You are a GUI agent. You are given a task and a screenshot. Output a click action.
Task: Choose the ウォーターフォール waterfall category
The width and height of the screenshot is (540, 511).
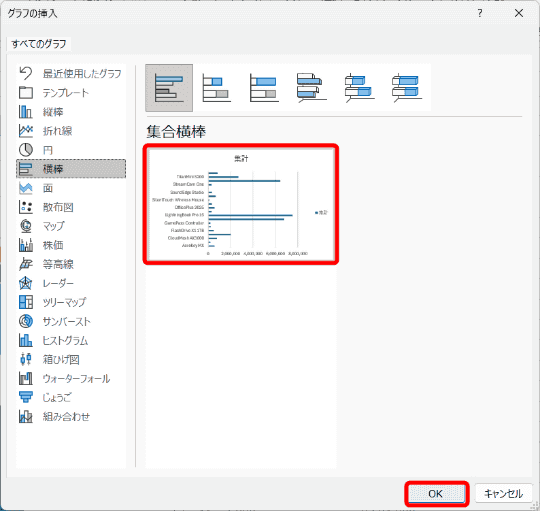coord(71,378)
